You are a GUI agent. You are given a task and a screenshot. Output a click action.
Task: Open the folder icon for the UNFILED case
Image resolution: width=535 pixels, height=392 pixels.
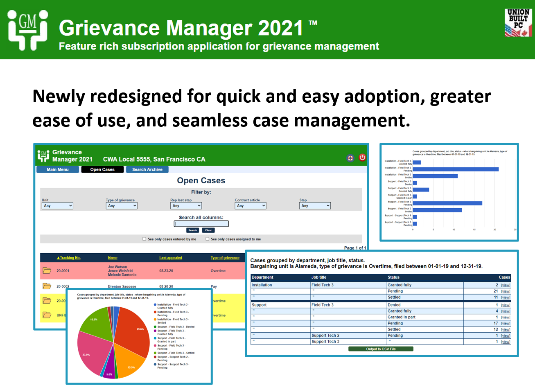point(47,315)
